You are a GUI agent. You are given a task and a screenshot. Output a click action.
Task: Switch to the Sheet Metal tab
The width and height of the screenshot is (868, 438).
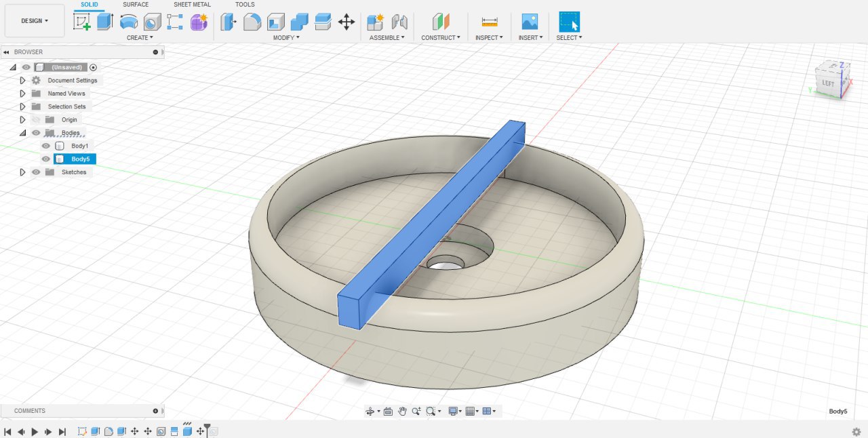click(x=192, y=5)
